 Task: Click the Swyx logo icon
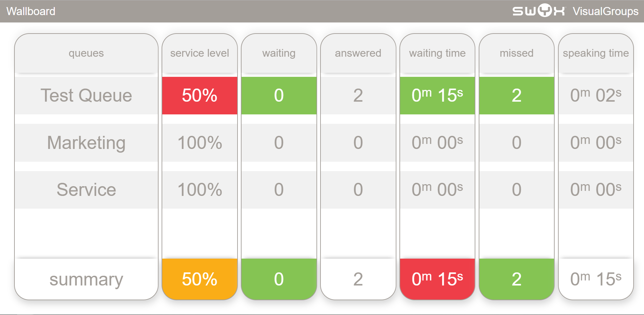[539, 11]
